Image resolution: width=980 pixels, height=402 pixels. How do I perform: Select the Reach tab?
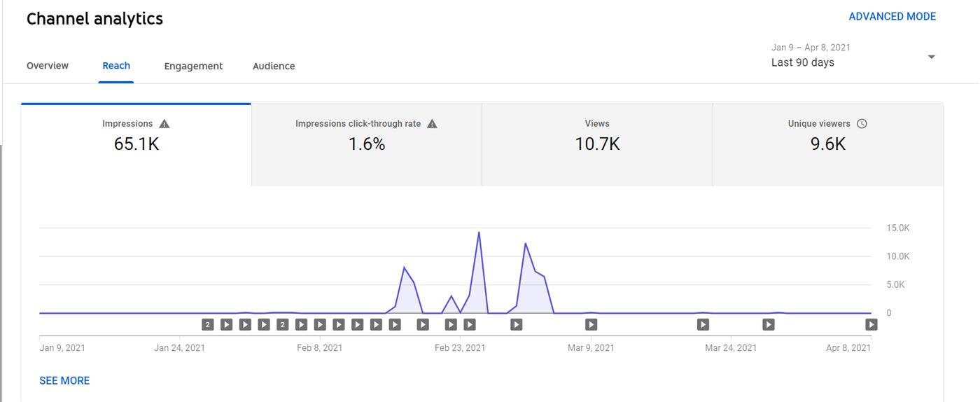(116, 66)
